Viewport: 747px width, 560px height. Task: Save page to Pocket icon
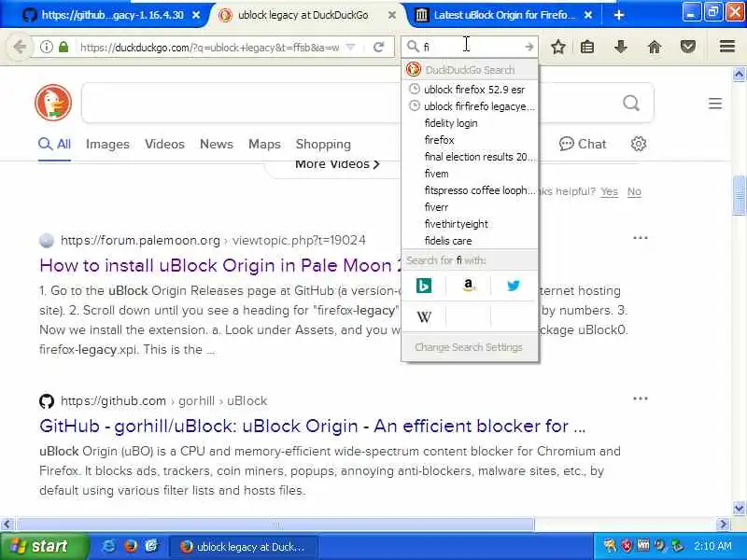[x=688, y=47]
